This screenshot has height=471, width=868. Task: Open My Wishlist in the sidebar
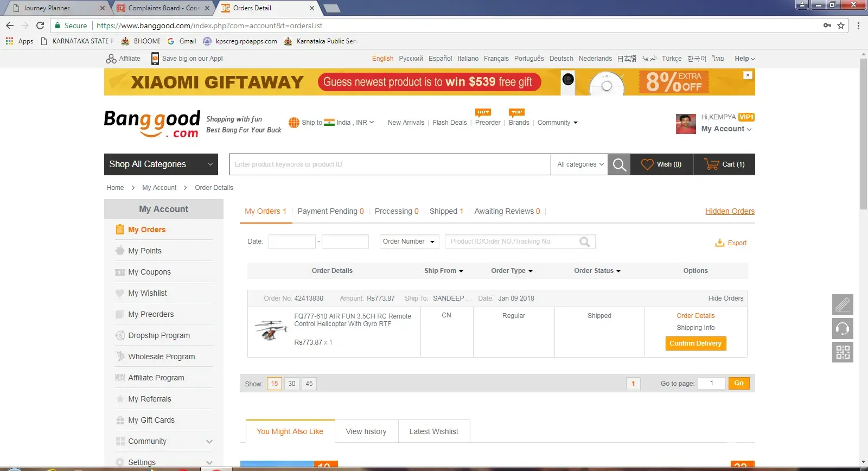tap(148, 293)
